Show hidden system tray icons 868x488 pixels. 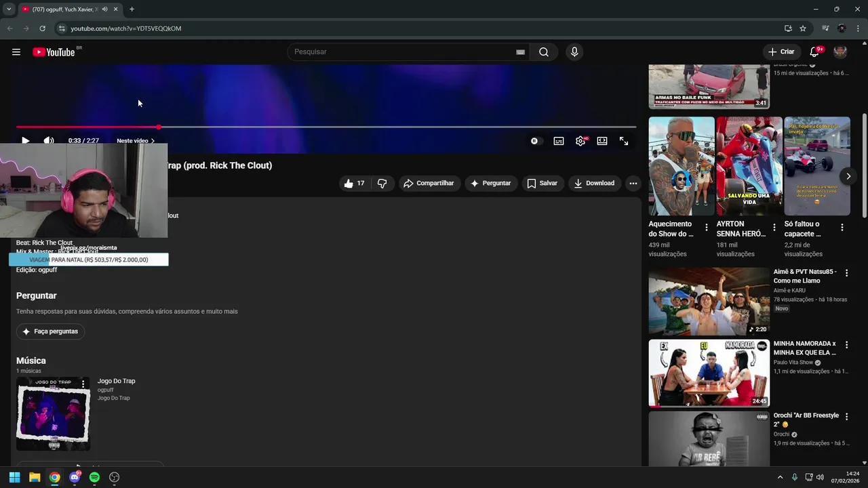pyautogui.click(x=780, y=477)
